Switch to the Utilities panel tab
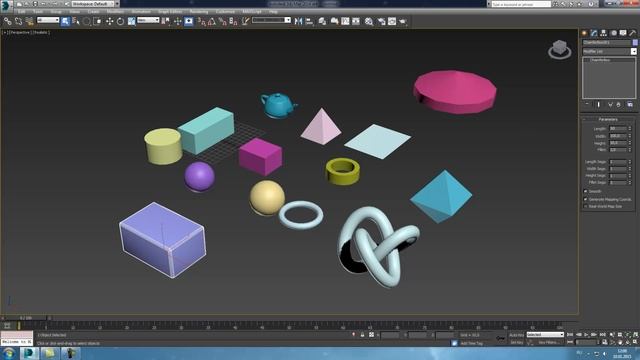Image resolution: width=640 pixels, height=360 pixels. [633, 33]
